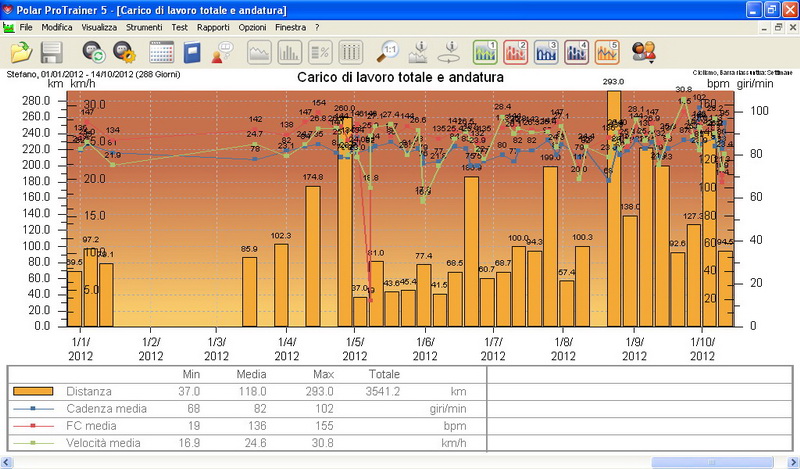The width and height of the screenshot is (800, 469).
Task: Toggle the orange graph preset 5 button
Action: pos(607,52)
